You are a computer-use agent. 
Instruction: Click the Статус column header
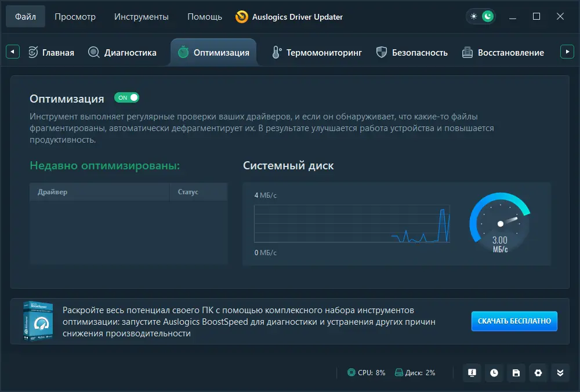198,191
